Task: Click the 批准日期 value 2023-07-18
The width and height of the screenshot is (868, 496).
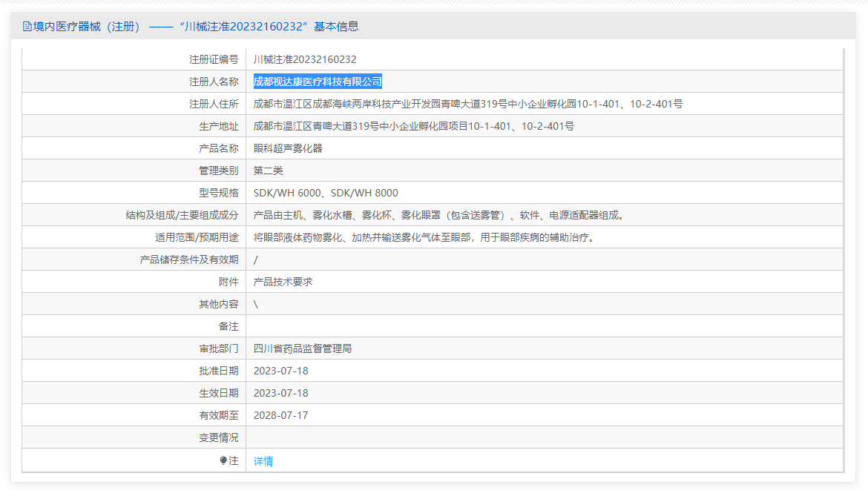Action: tap(280, 371)
